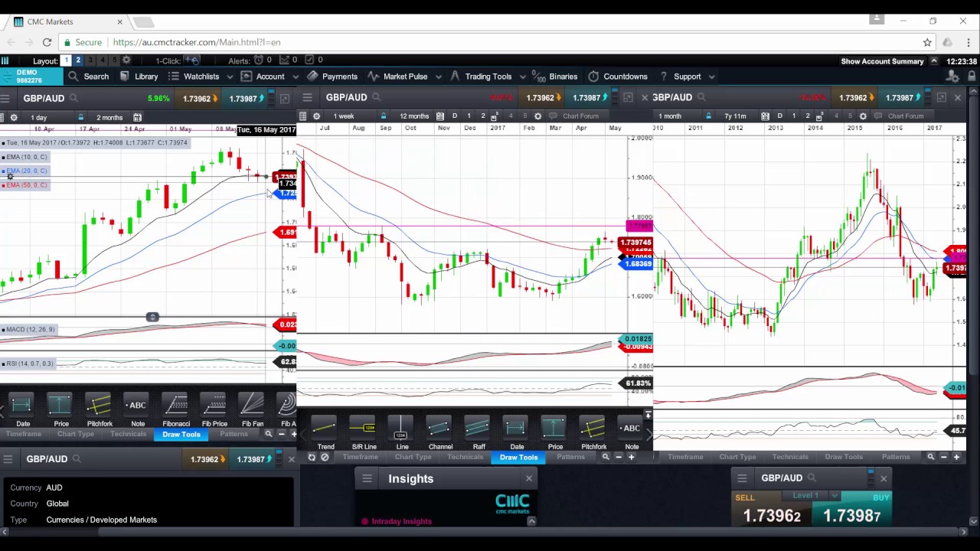Select the Trend line tool in middle chart
The image size is (980, 551).
coord(325,433)
